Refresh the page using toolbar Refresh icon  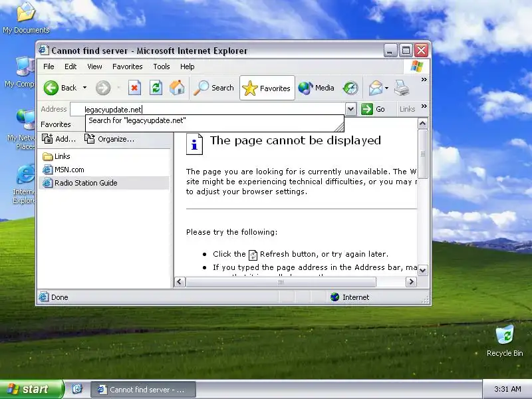(156, 88)
